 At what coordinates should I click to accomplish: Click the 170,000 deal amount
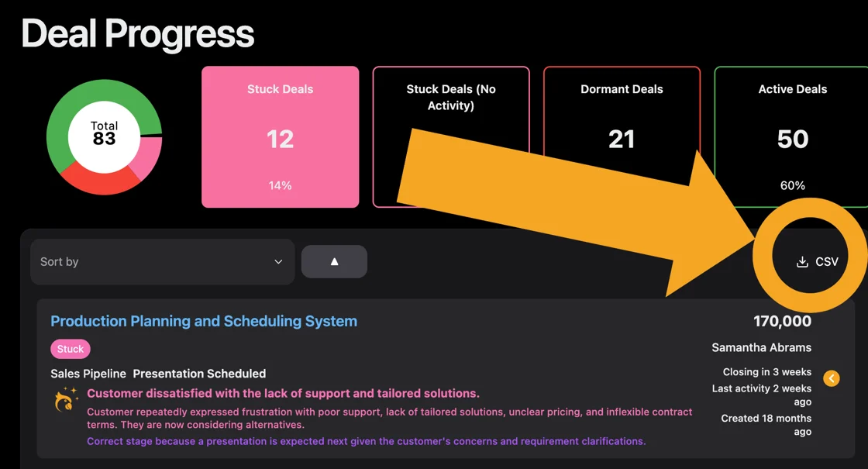point(782,321)
